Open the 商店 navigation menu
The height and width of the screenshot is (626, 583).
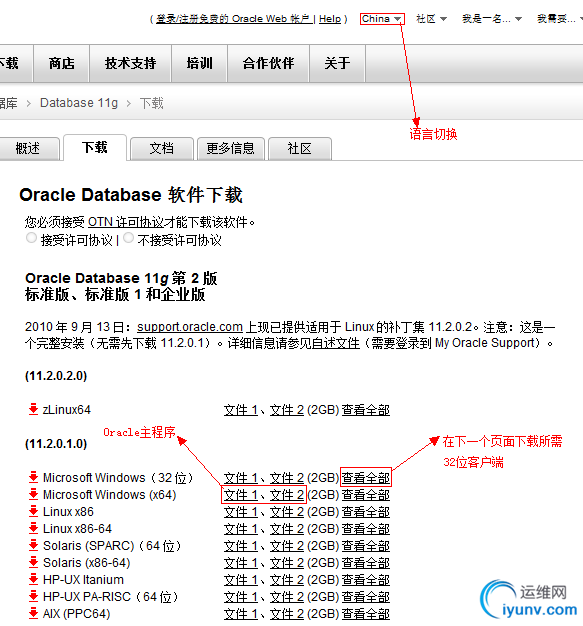(x=61, y=63)
